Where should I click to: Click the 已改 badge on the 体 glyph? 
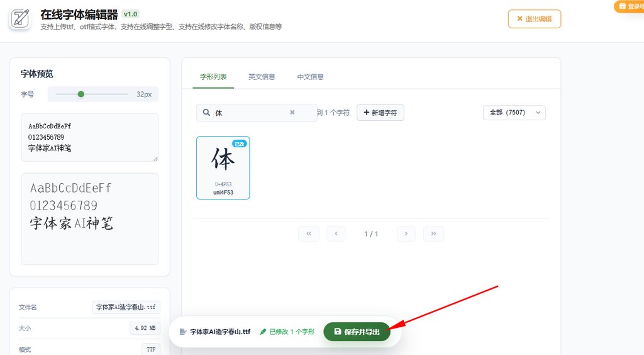[x=239, y=144]
